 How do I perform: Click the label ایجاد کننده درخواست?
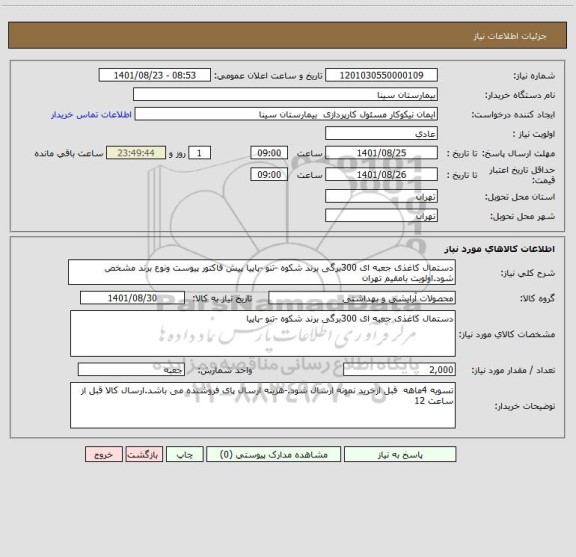click(513, 115)
